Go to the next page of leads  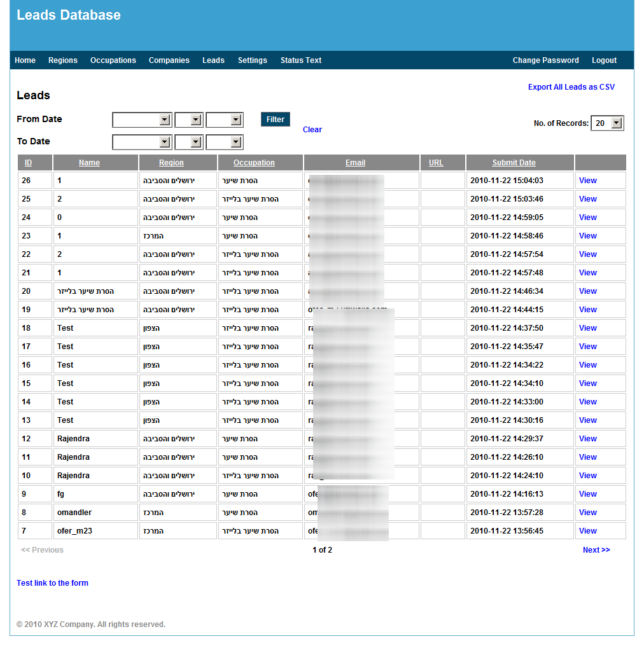pyautogui.click(x=596, y=549)
